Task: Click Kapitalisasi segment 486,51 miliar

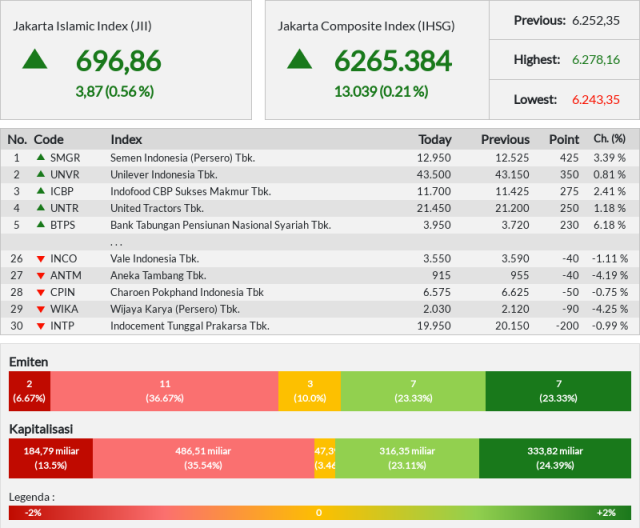Action: pos(203,458)
